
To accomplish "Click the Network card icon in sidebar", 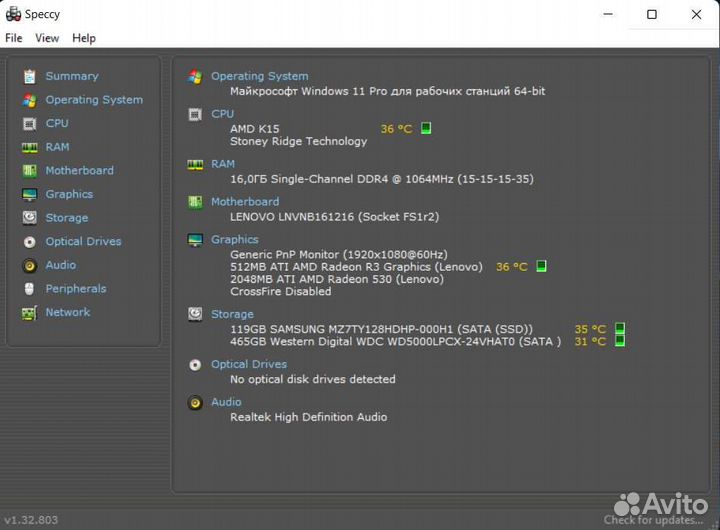I will 29,313.
